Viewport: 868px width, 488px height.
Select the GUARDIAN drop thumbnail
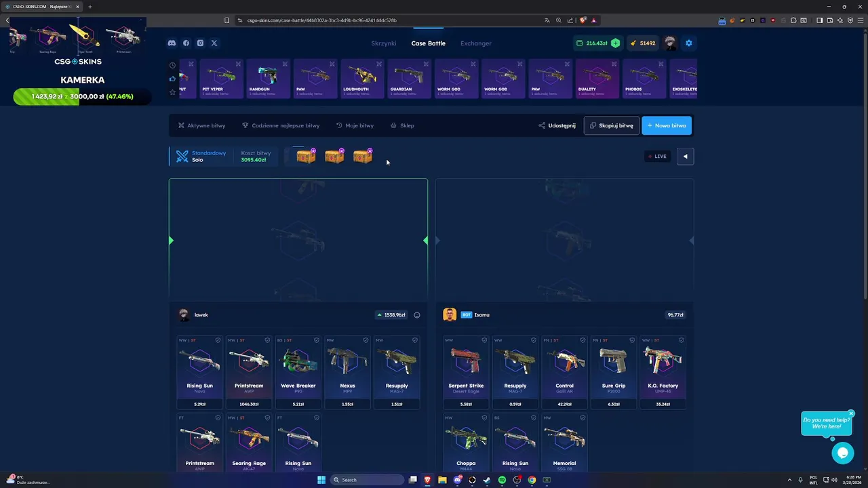tap(409, 79)
